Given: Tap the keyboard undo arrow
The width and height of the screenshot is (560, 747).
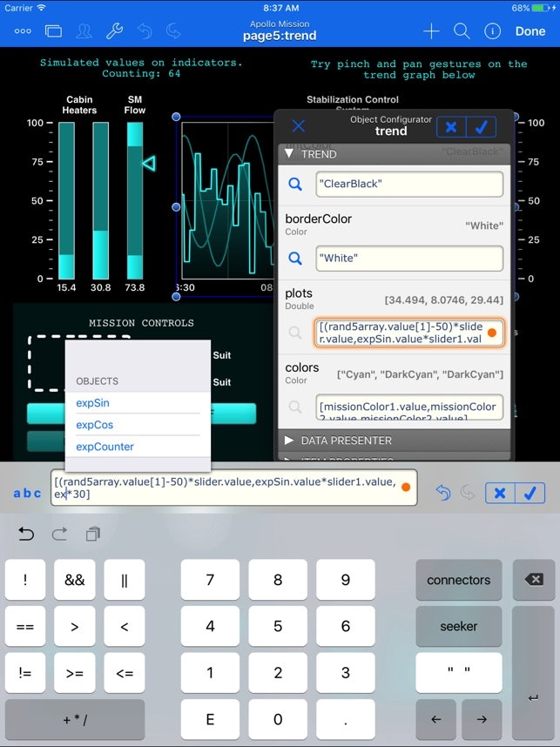Looking at the screenshot, I should [x=26, y=534].
